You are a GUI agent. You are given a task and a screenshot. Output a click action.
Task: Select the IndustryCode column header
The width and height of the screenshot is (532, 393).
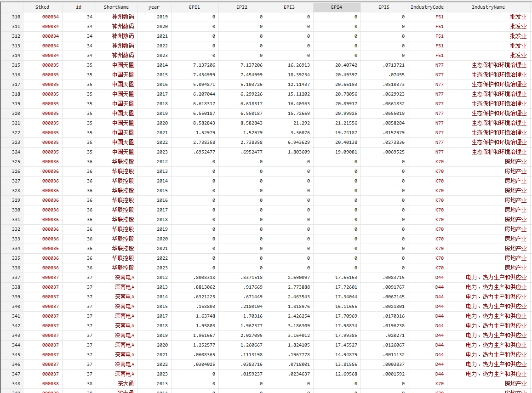tap(427, 7)
